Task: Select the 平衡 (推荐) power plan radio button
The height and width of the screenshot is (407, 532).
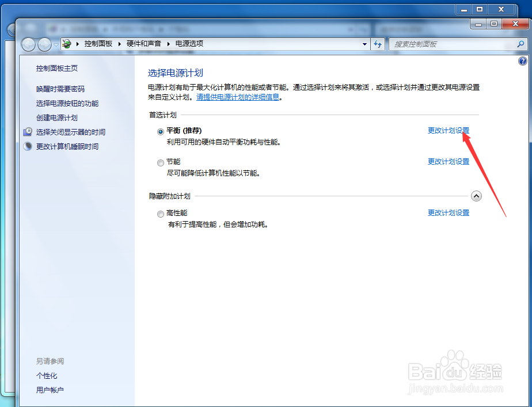Action: tap(160, 131)
